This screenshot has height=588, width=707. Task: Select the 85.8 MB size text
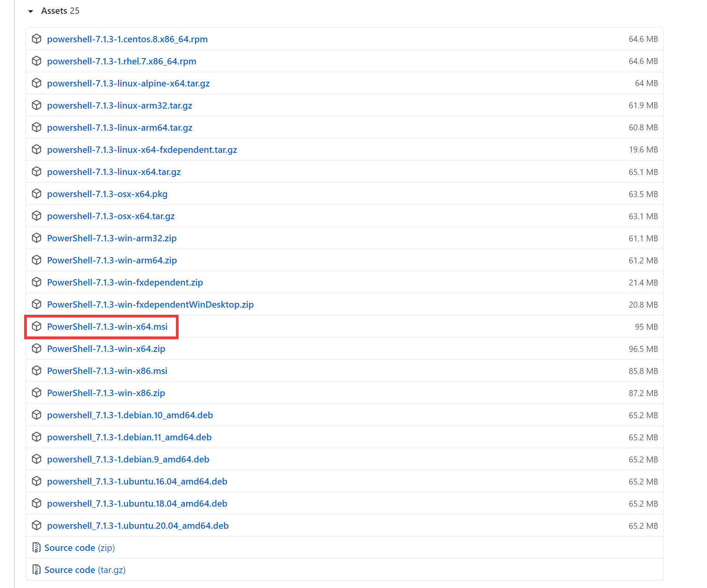tap(643, 371)
